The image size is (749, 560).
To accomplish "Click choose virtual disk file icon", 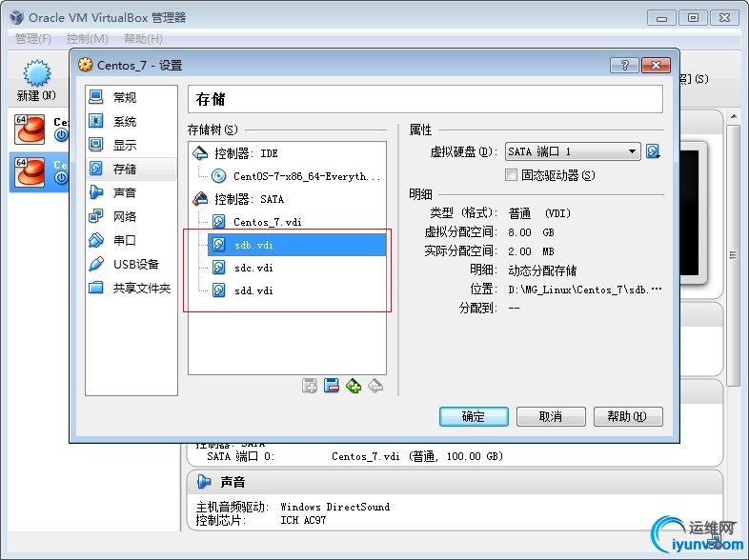I will pyautogui.click(x=653, y=151).
